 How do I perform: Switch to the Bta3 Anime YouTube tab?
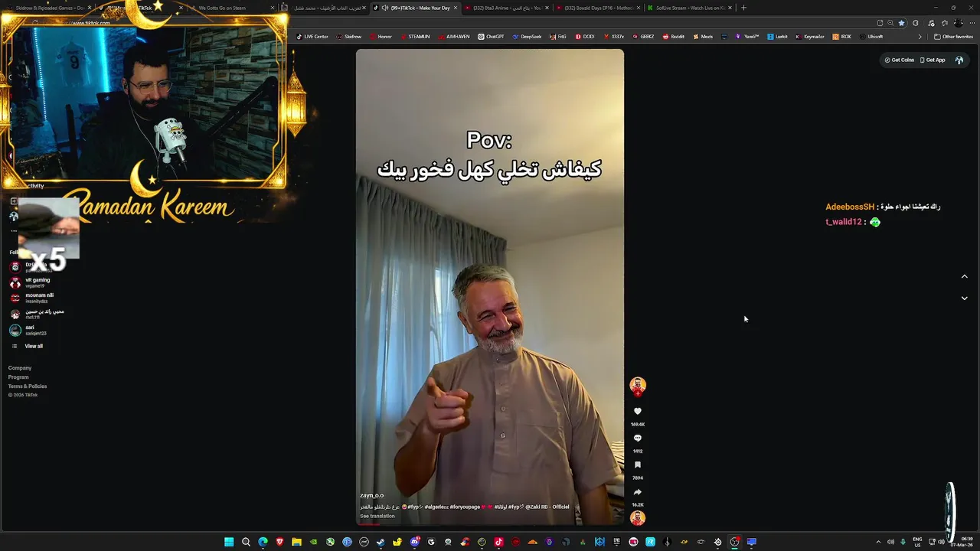(x=506, y=8)
